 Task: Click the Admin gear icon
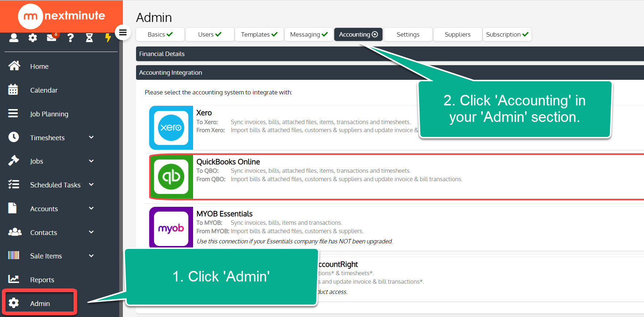click(x=14, y=303)
